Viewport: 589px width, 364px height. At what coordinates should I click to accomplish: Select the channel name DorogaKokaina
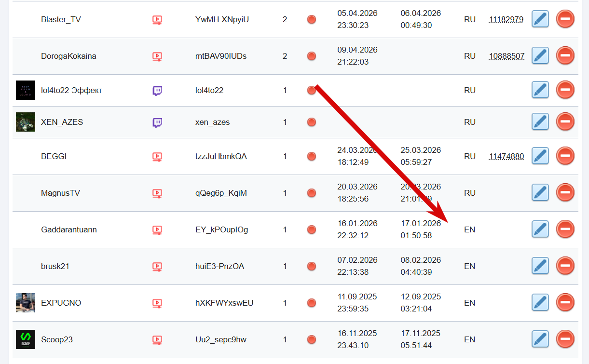(x=68, y=56)
